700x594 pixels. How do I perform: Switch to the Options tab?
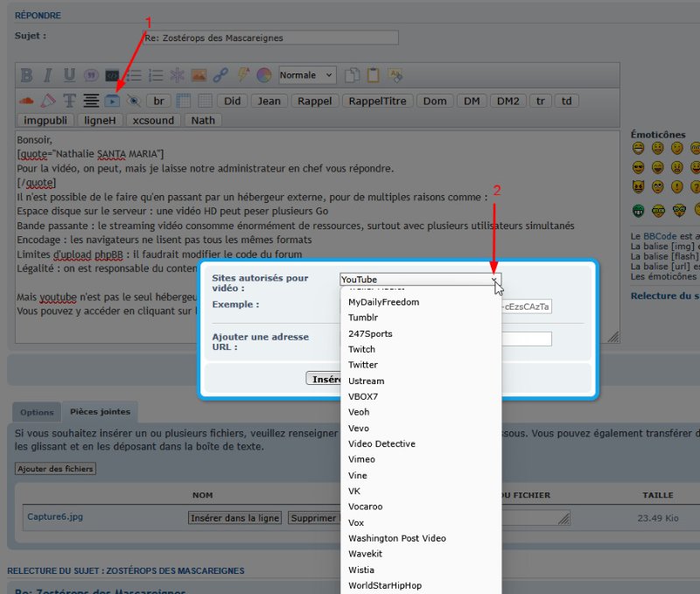[37, 412]
